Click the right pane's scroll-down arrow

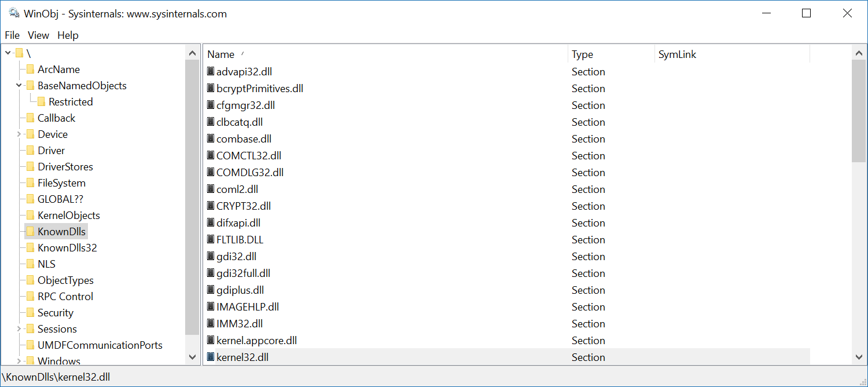(859, 357)
